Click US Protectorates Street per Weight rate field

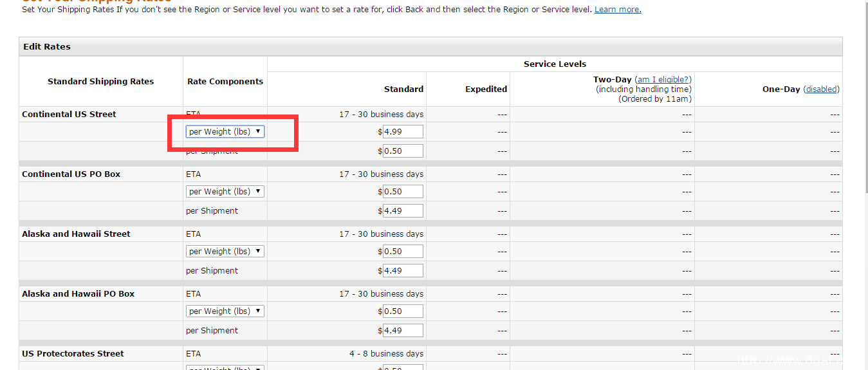pyautogui.click(x=403, y=367)
